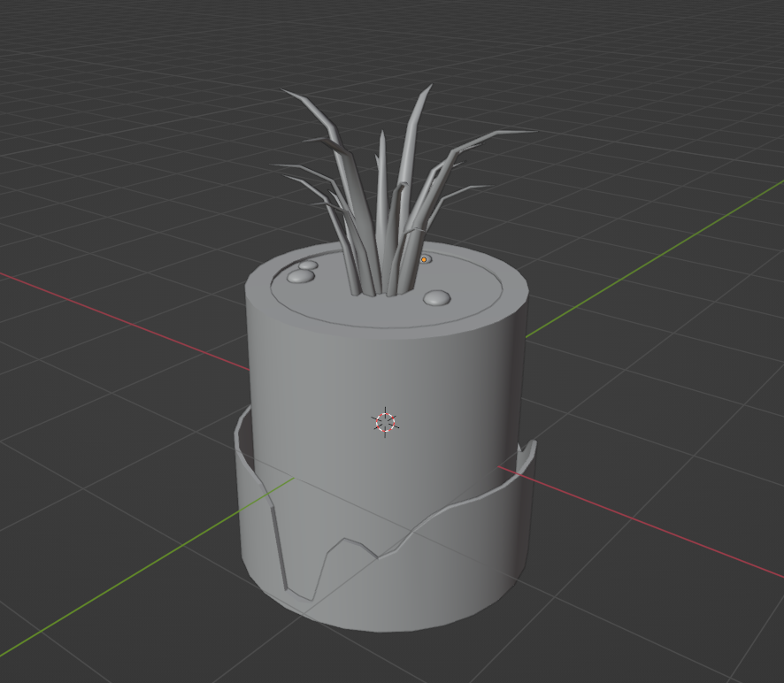Select the larger pebble at the top-left rim
Viewport: 784px width, 683px height.
tap(301, 276)
